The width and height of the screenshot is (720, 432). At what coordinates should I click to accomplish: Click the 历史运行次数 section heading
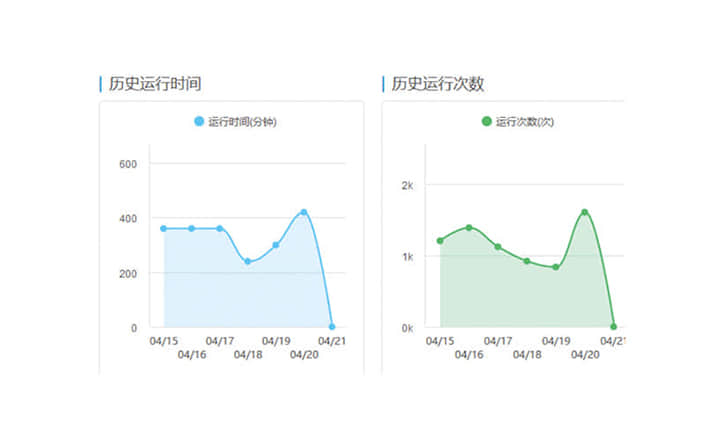click(438, 84)
